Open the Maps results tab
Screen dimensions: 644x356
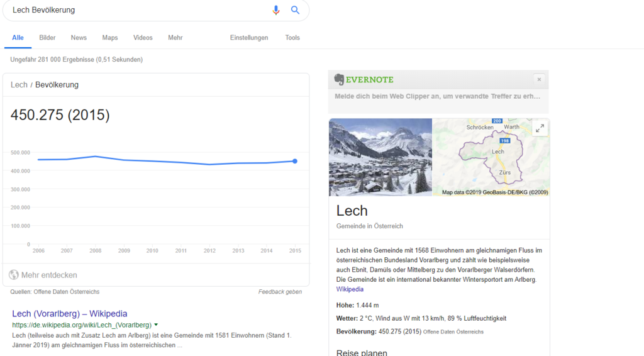[110, 38]
